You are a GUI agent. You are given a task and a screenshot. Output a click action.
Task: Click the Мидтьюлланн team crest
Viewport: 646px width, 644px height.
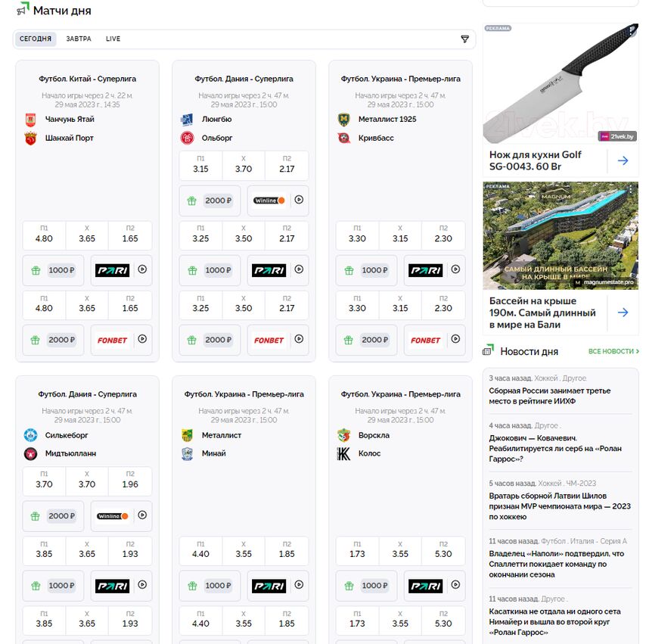31,453
